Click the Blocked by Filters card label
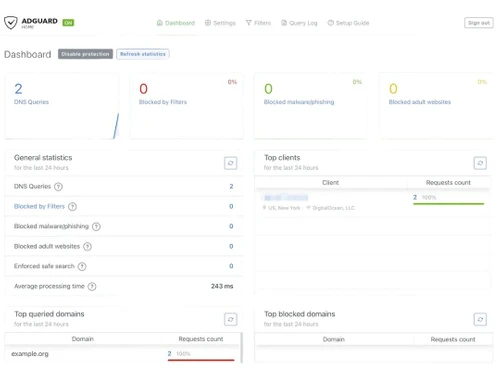The width and height of the screenshot is (500, 375). [x=163, y=102]
